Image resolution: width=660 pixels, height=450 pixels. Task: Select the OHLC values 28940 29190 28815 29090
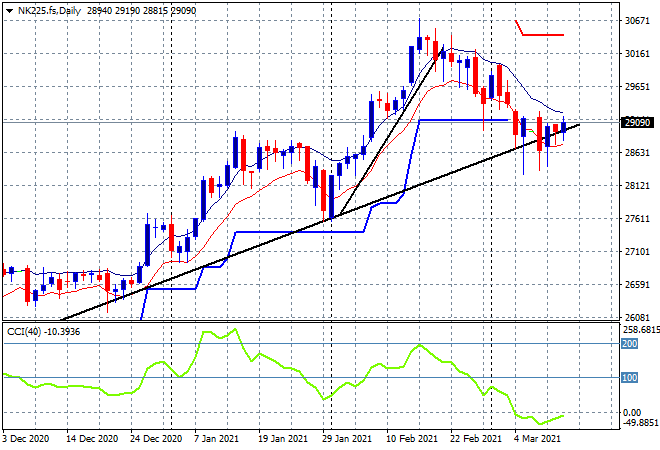(141, 11)
